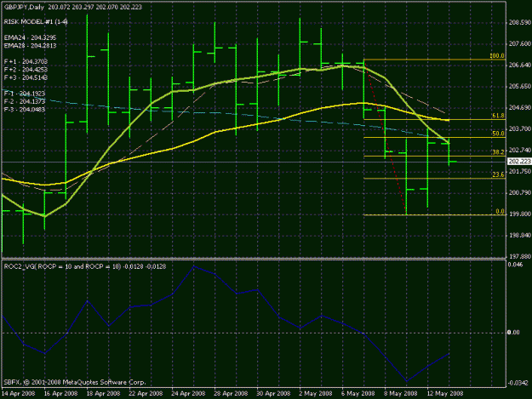This screenshot has height=399, width=532.
Task: Click the F-2 - 204.1373 label
Action: [x=25, y=101]
